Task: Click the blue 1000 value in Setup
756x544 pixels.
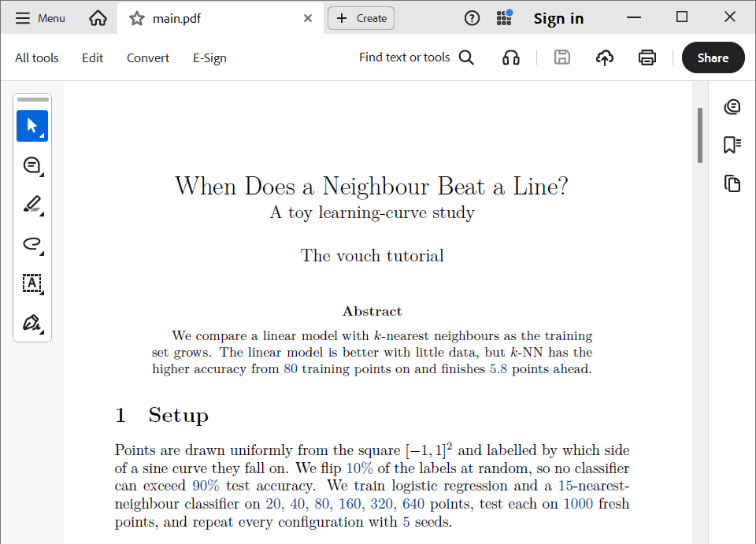Action: (x=578, y=504)
